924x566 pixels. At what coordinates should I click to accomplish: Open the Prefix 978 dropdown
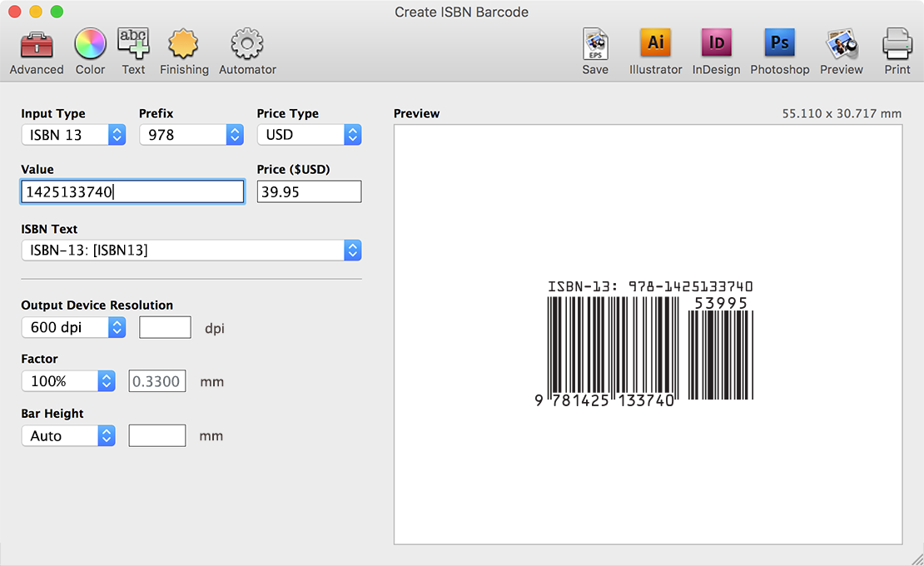pyautogui.click(x=191, y=135)
